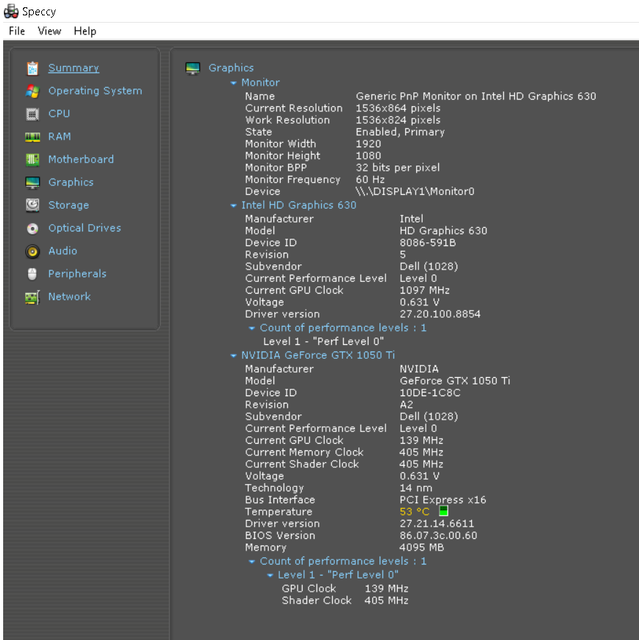Click the Storage hard drive icon
The height and width of the screenshot is (640, 639).
click(33, 205)
